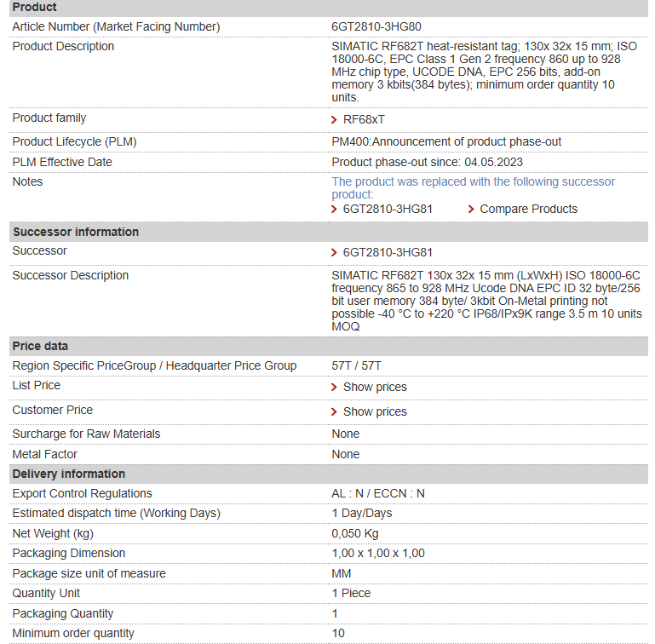Click the chevron in the List Price row
Screen dimensions: 655x644
(x=334, y=388)
